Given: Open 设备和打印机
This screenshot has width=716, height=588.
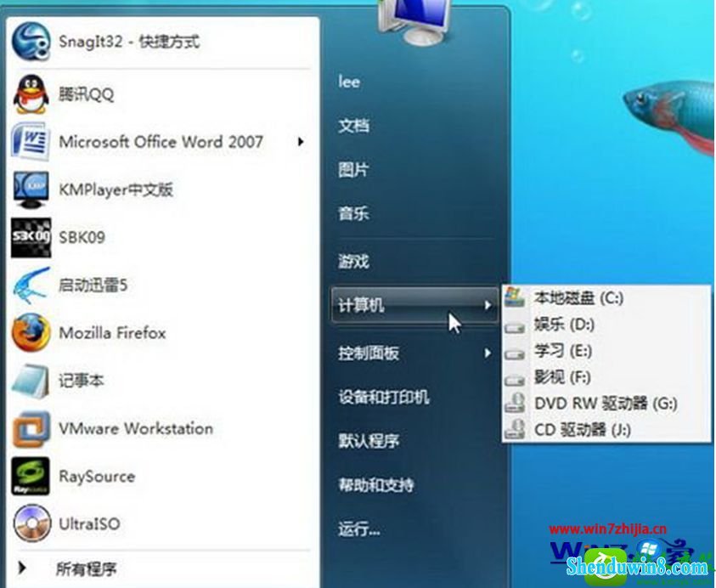Looking at the screenshot, I should pyautogui.click(x=384, y=397).
